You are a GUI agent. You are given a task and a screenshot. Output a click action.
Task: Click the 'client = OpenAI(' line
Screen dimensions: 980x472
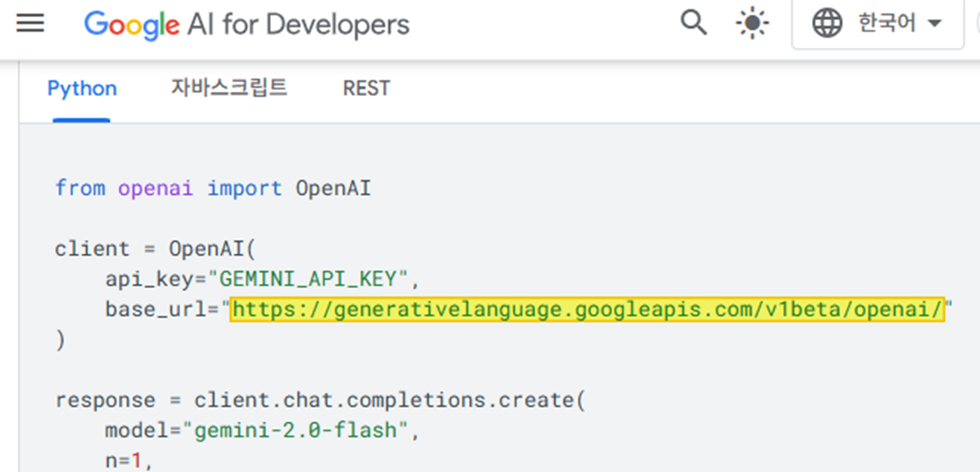pyautogui.click(x=155, y=249)
